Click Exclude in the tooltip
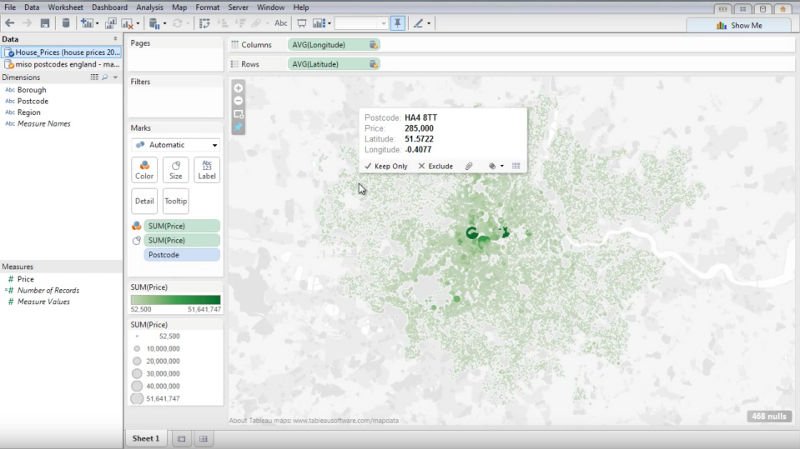800x449 pixels. coord(436,166)
